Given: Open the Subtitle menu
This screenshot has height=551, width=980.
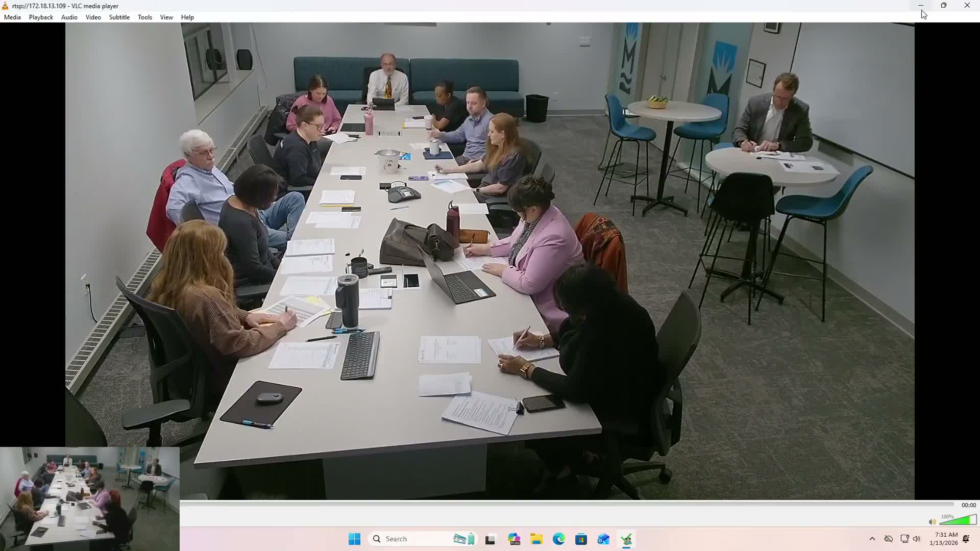Looking at the screenshot, I should click(119, 17).
